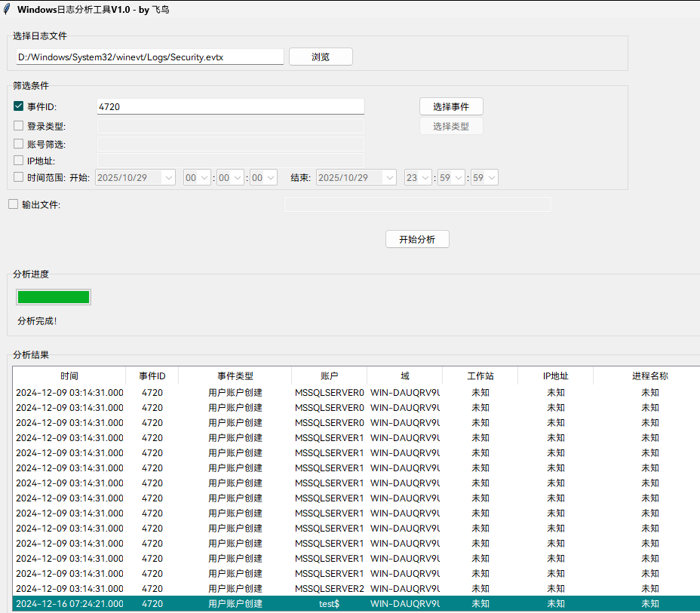The image size is (700, 613).
Task: Click the green analysis progress bar
Action: 53,297
